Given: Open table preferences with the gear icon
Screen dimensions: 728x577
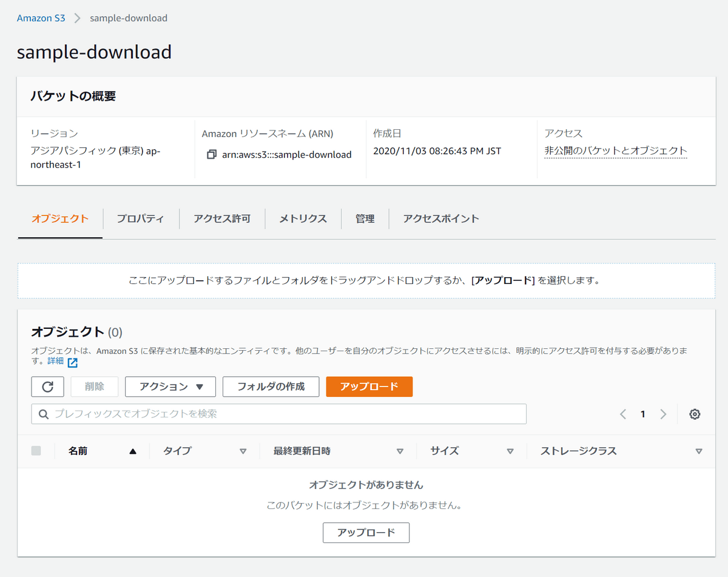Looking at the screenshot, I should coord(695,414).
